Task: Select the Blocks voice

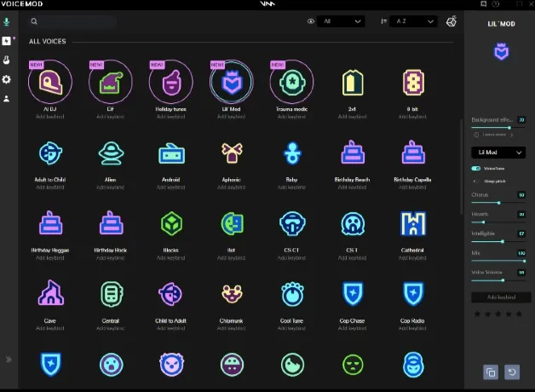Action: coord(171,224)
